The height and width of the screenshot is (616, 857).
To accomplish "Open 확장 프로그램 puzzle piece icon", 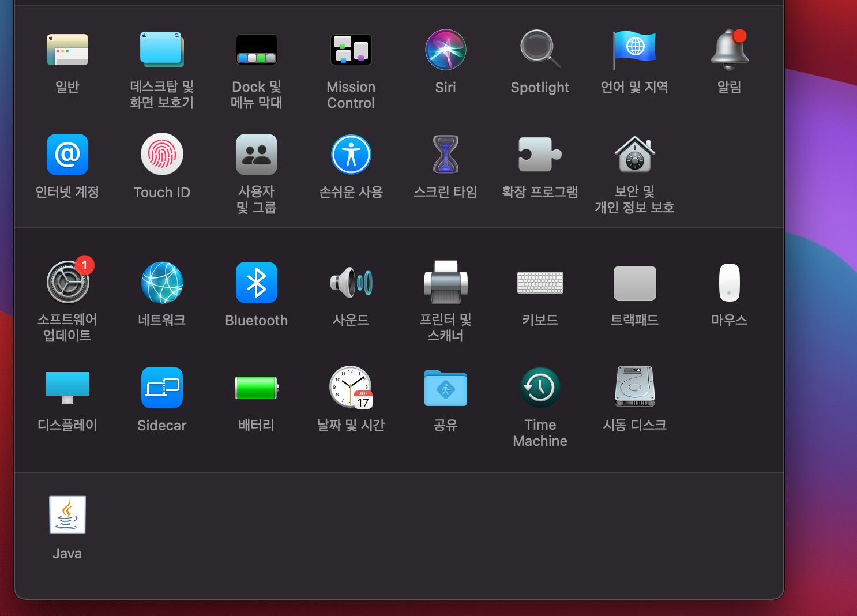I will pos(540,155).
